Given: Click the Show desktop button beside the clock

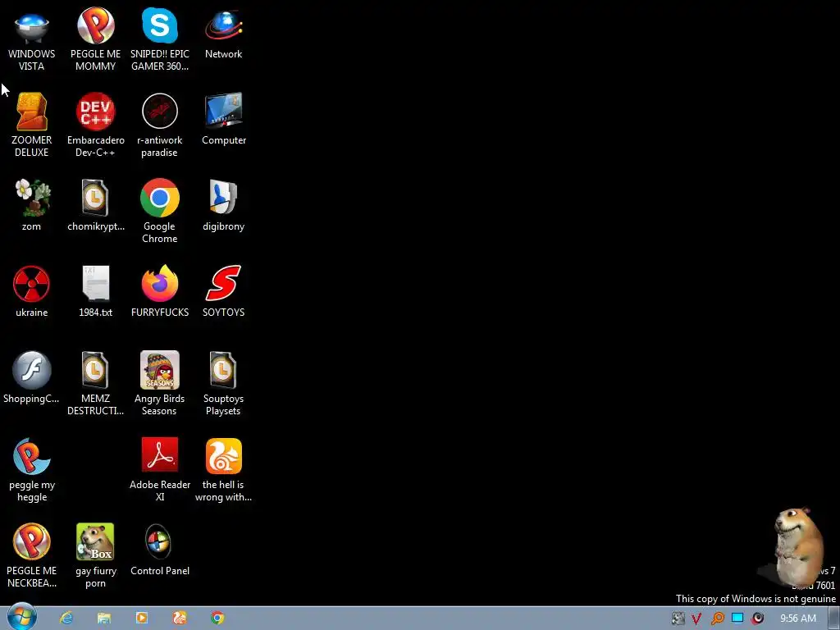Looking at the screenshot, I should tap(834, 619).
